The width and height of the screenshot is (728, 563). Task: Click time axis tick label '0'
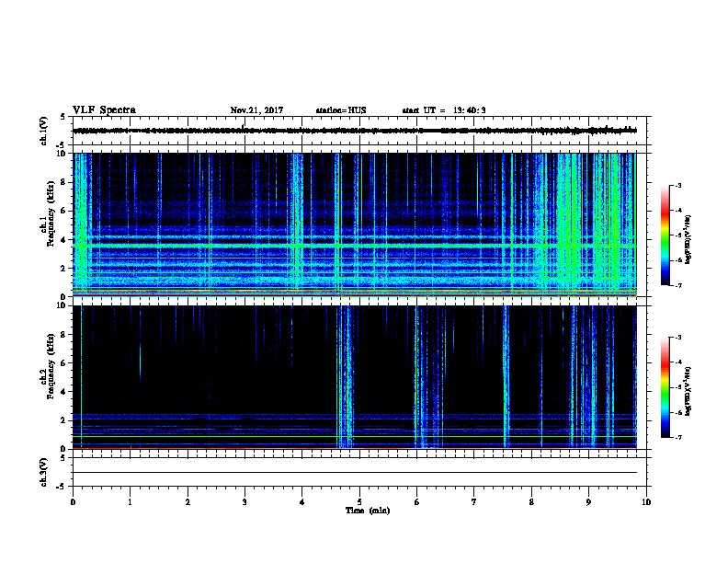[x=73, y=502]
